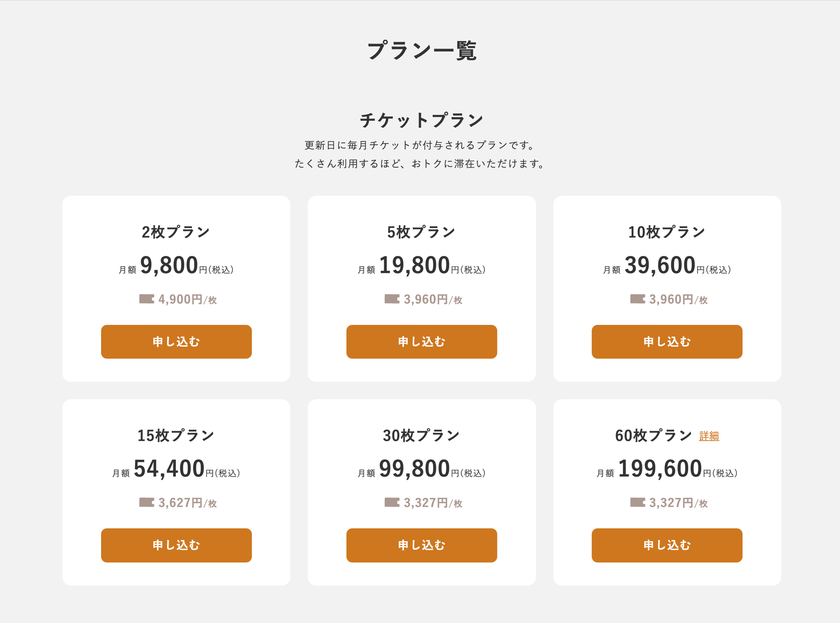840x623 pixels.
Task: Sign up for the 15枚プラン
Action: coord(176,545)
